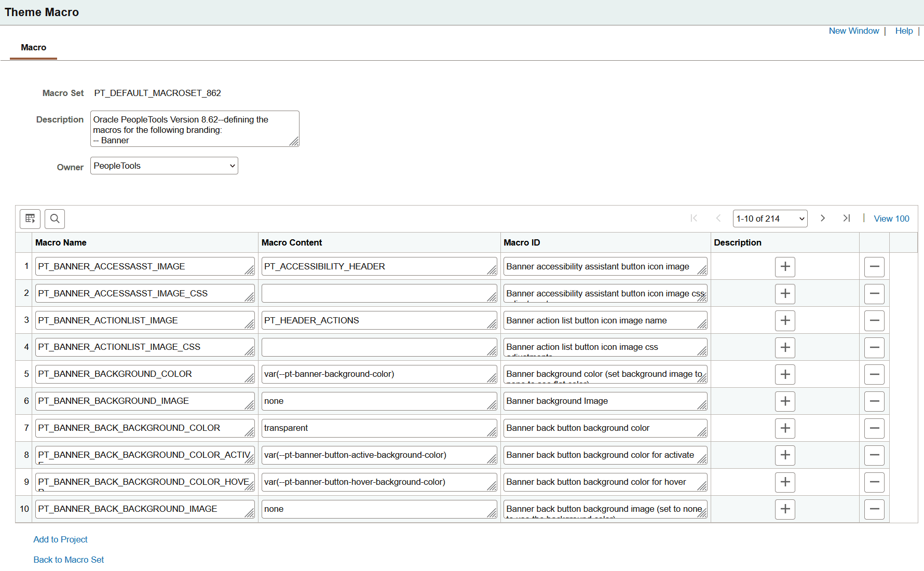Delete row 3 PT_BANNER_ACTIONLIST_IMAGE
Screen dimensions: 924x571
(874, 320)
